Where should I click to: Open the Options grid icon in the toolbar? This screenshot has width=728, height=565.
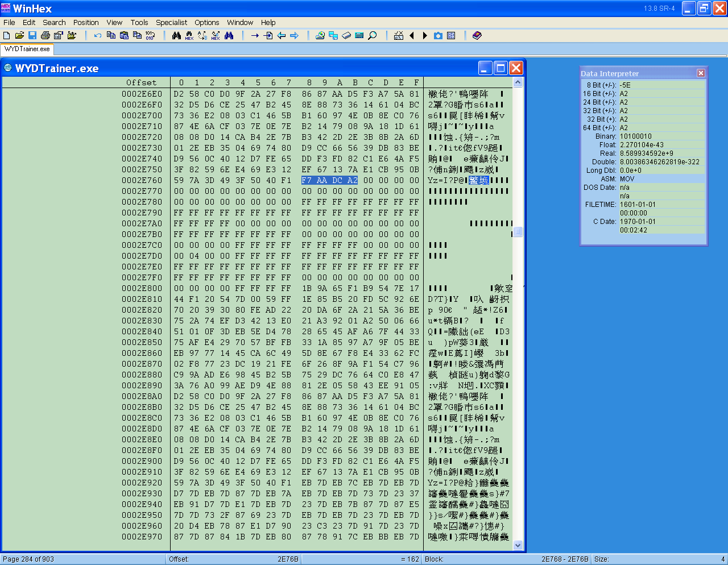451,35
